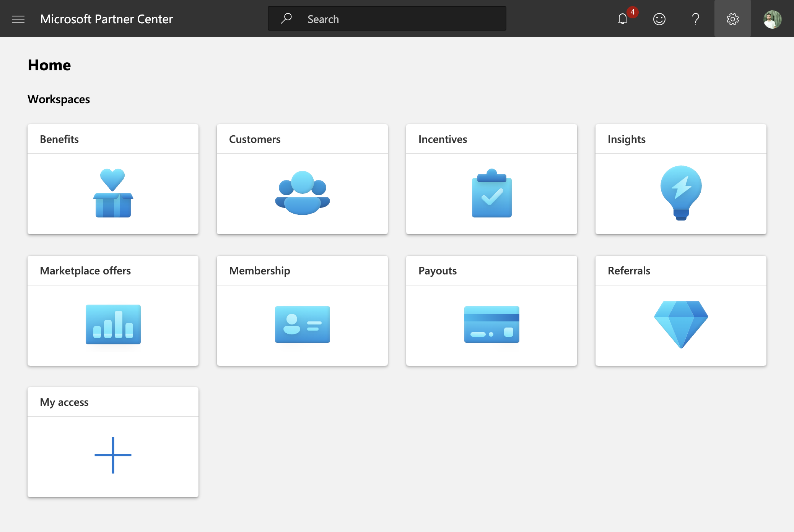Open the Incentives workspace title
Image resolution: width=794 pixels, height=532 pixels.
tap(443, 139)
